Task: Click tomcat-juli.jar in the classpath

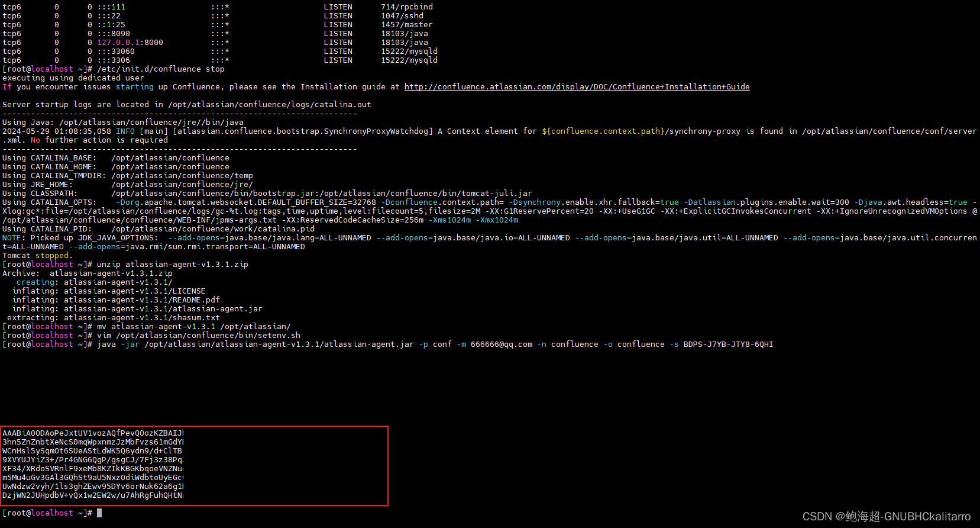Action: coord(494,194)
